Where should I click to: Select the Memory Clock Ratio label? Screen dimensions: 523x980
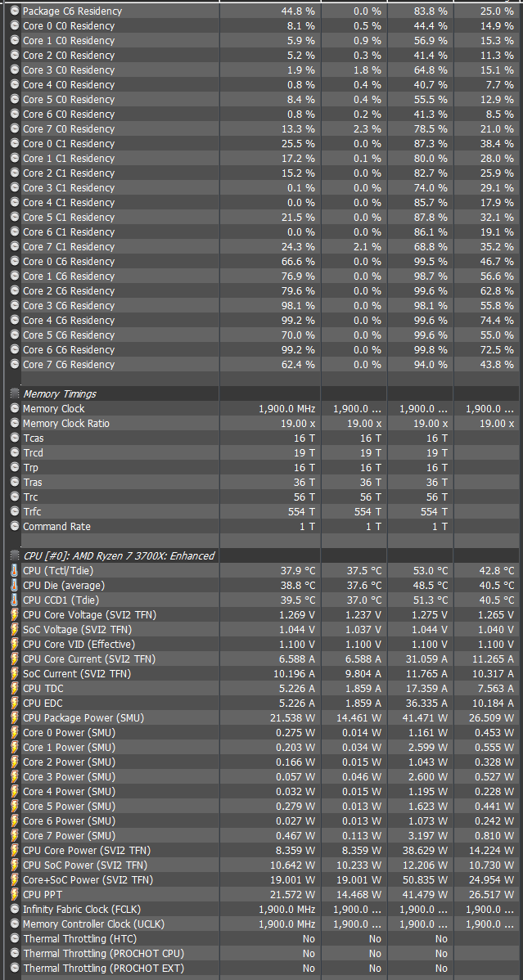point(66,423)
